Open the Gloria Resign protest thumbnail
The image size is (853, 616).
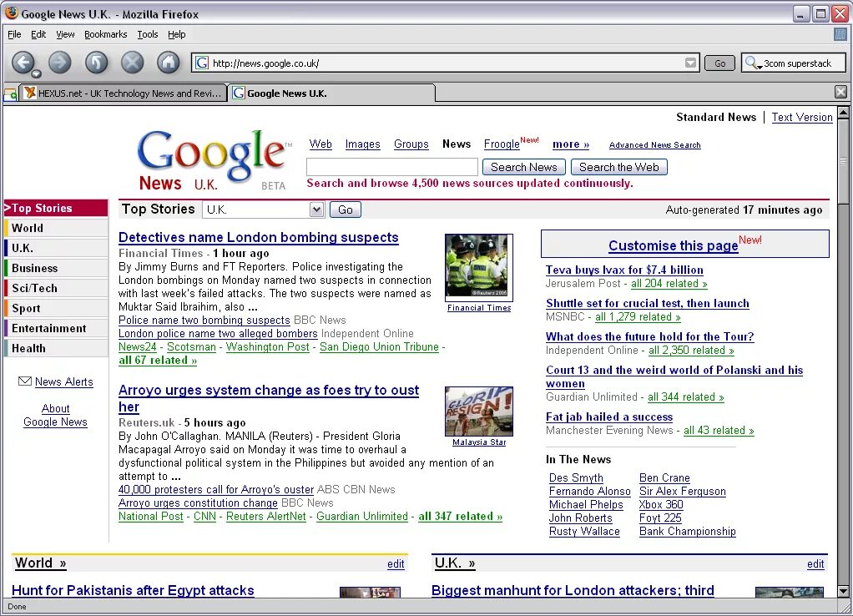(479, 412)
